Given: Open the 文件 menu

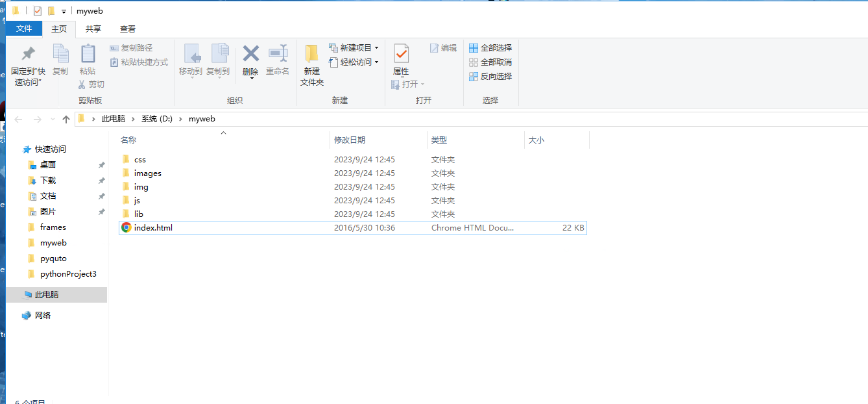Looking at the screenshot, I should point(24,29).
